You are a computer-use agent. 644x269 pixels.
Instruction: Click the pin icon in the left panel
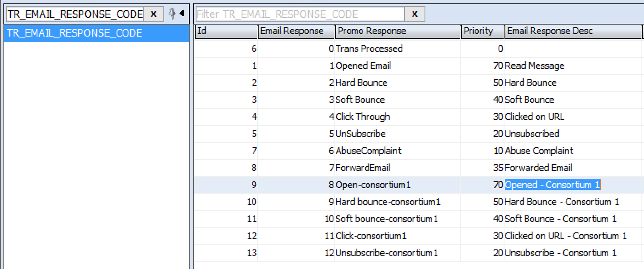(172, 14)
